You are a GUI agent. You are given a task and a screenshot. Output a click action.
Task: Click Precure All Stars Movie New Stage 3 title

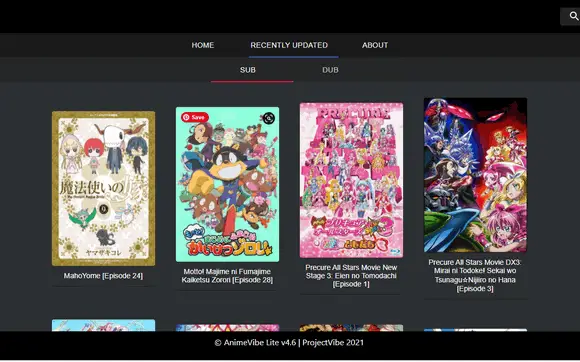pyautogui.click(x=351, y=276)
